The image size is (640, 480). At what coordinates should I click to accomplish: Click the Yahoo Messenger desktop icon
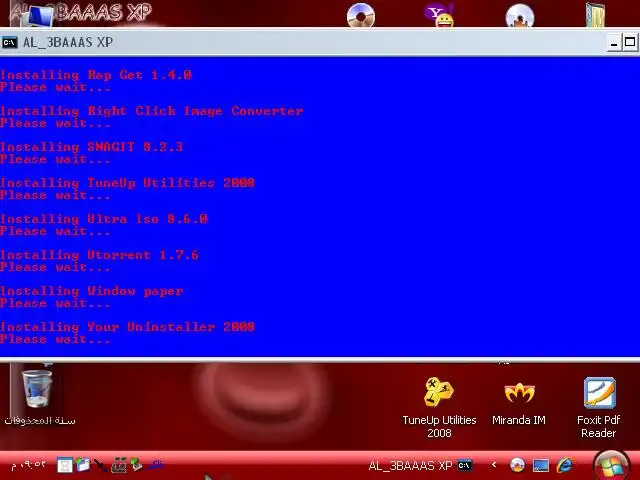click(x=439, y=15)
